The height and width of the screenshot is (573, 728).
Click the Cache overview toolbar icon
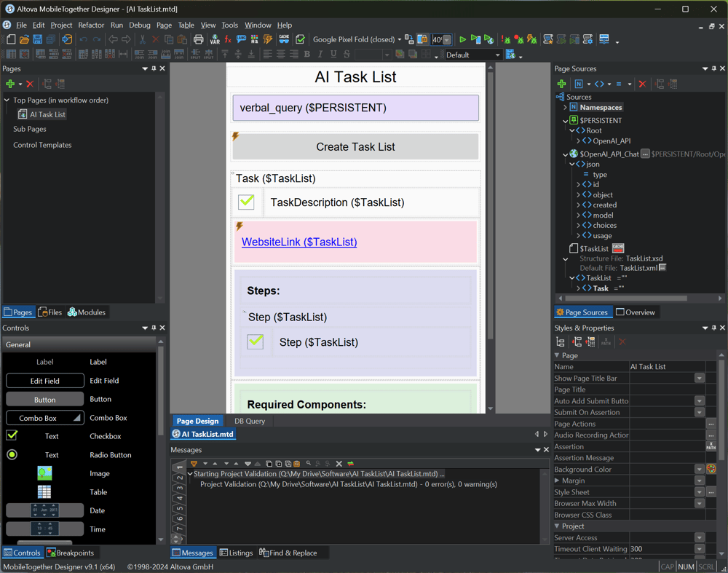coord(284,39)
